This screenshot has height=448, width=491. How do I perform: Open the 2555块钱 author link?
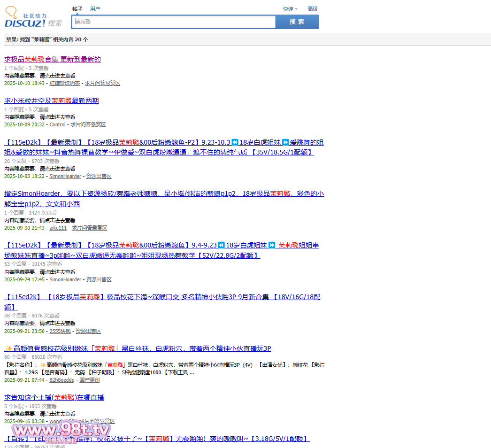pyautogui.click(x=60, y=331)
